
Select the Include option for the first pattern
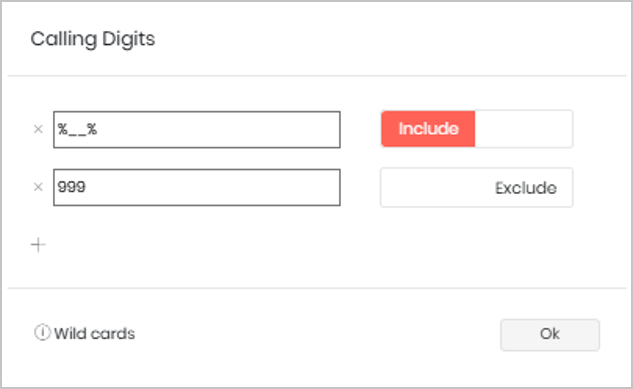(428, 129)
